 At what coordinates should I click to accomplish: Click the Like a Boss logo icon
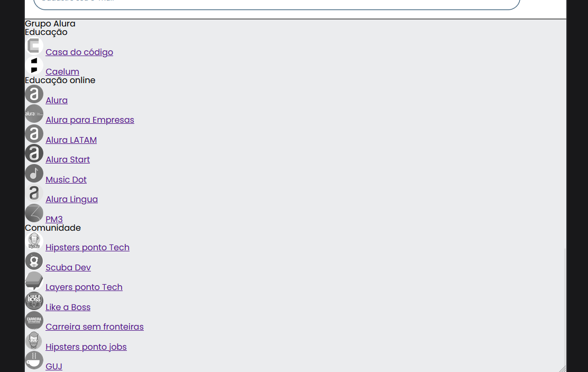(x=34, y=301)
